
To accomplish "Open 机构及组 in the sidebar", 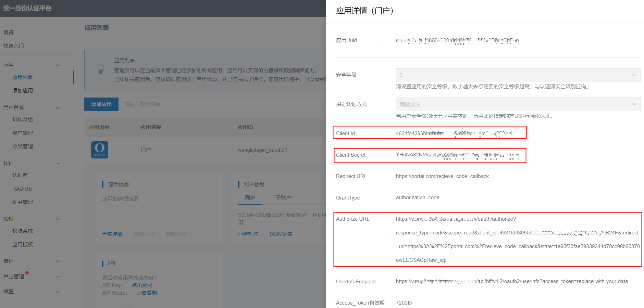I will (x=23, y=119).
